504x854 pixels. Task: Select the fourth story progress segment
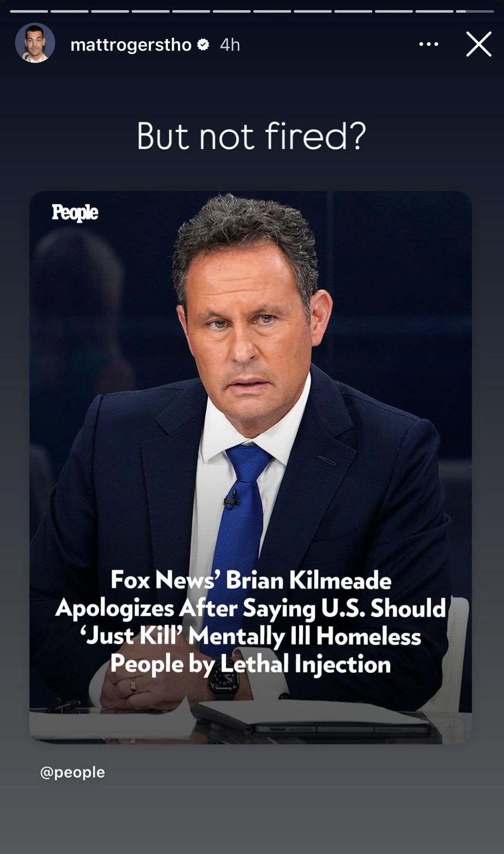(151, 11)
